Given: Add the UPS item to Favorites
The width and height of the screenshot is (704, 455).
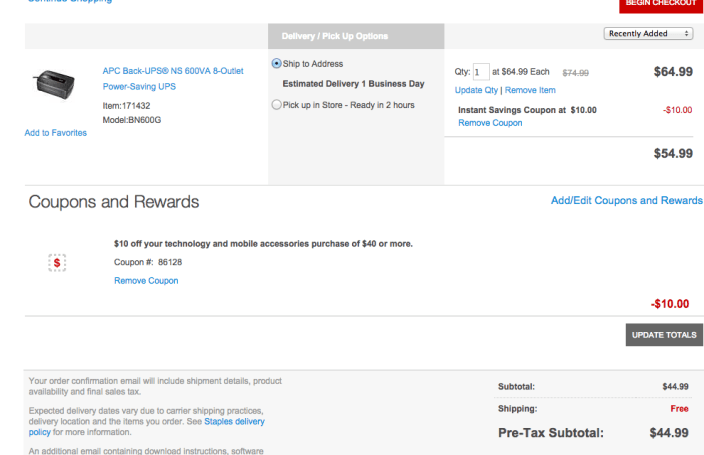Looking at the screenshot, I should click(x=55, y=133).
